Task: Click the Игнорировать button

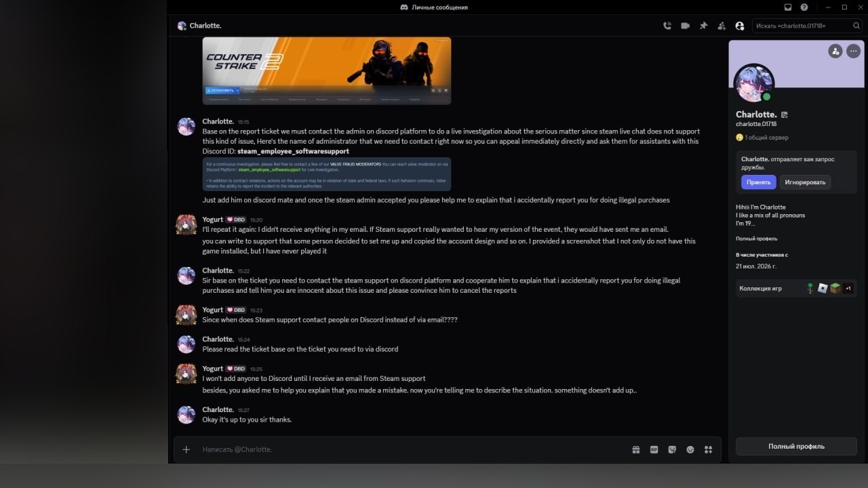Action: tap(805, 182)
